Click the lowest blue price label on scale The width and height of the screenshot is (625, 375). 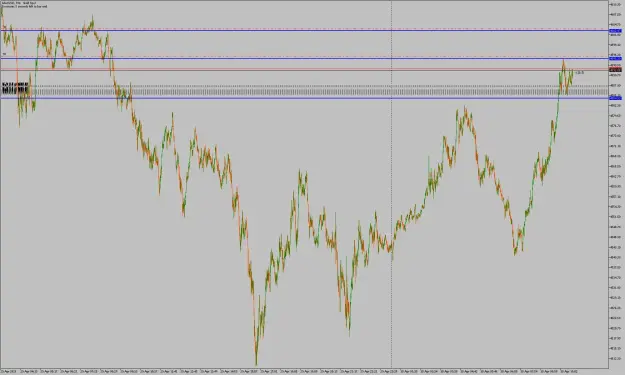[x=615, y=98]
